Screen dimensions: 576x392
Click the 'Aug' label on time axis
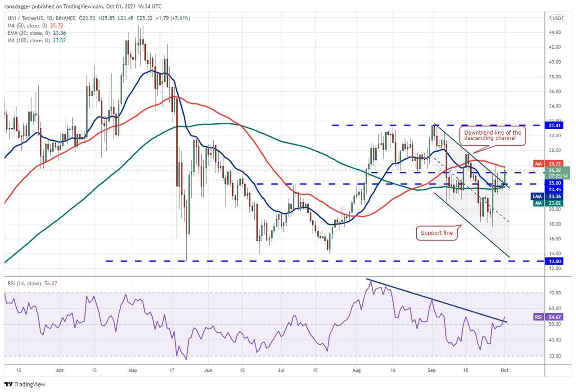pyautogui.click(x=356, y=370)
